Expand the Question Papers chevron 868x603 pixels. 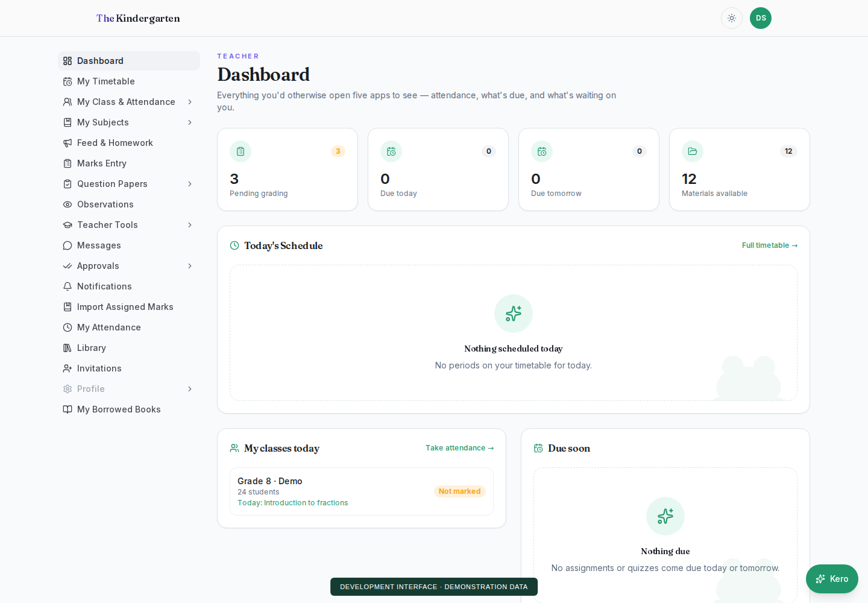190,184
